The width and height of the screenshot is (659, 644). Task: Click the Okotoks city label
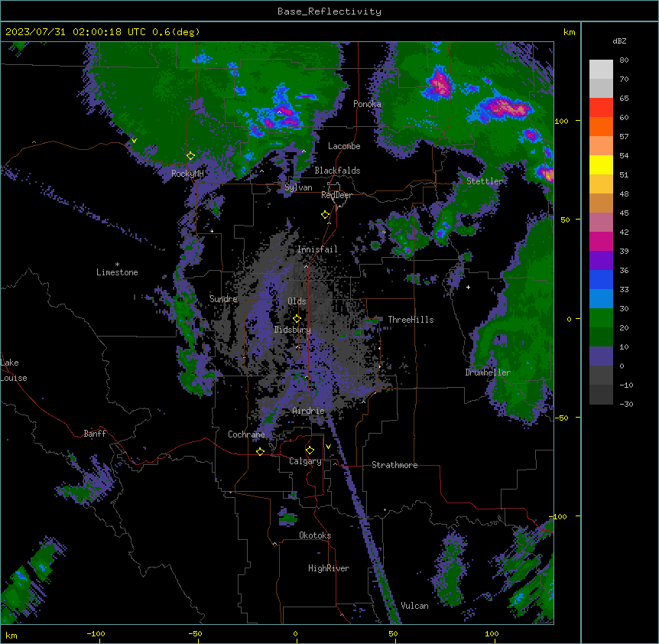pyautogui.click(x=315, y=535)
